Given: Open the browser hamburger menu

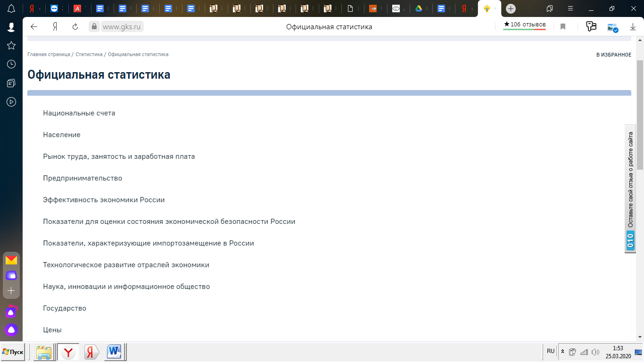Looking at the screenshot, I should [570, 8].
